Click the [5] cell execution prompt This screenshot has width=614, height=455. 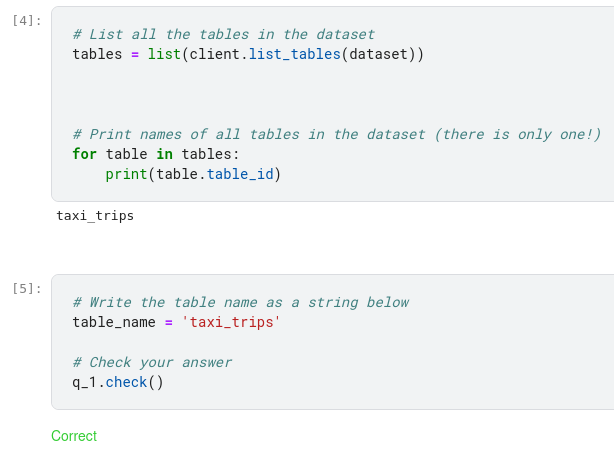(x=28, y=288)
